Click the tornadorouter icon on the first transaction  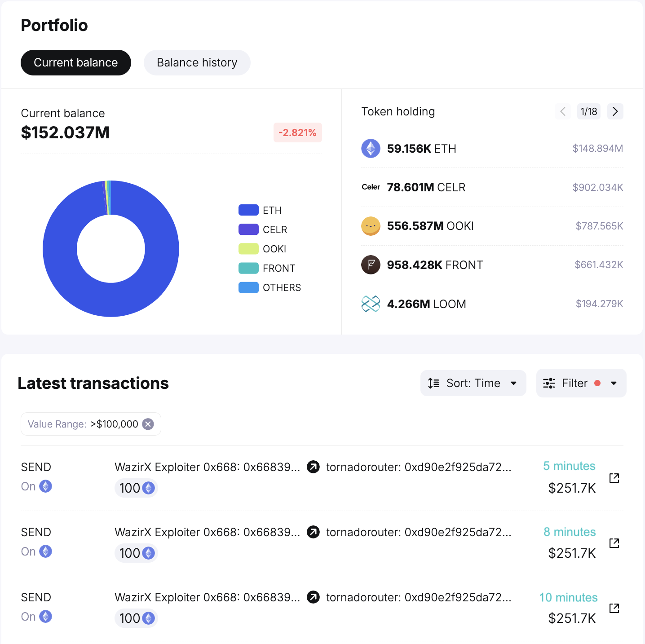coord(313,467)
